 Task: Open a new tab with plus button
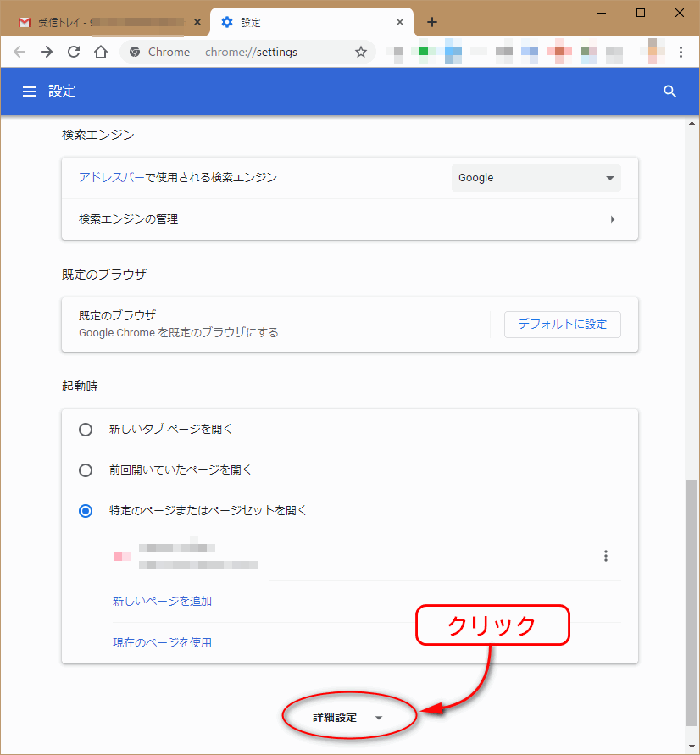coord(432,22)
